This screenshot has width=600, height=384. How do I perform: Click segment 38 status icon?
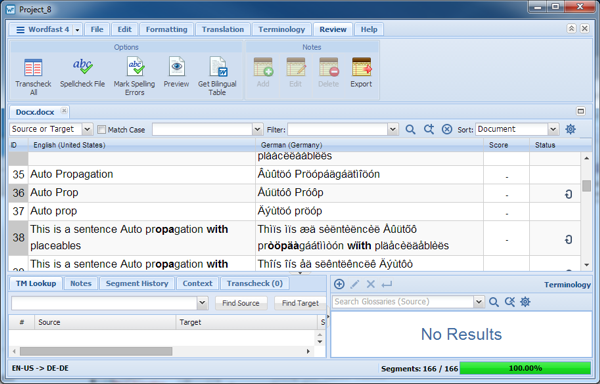(x=569, y=239)
